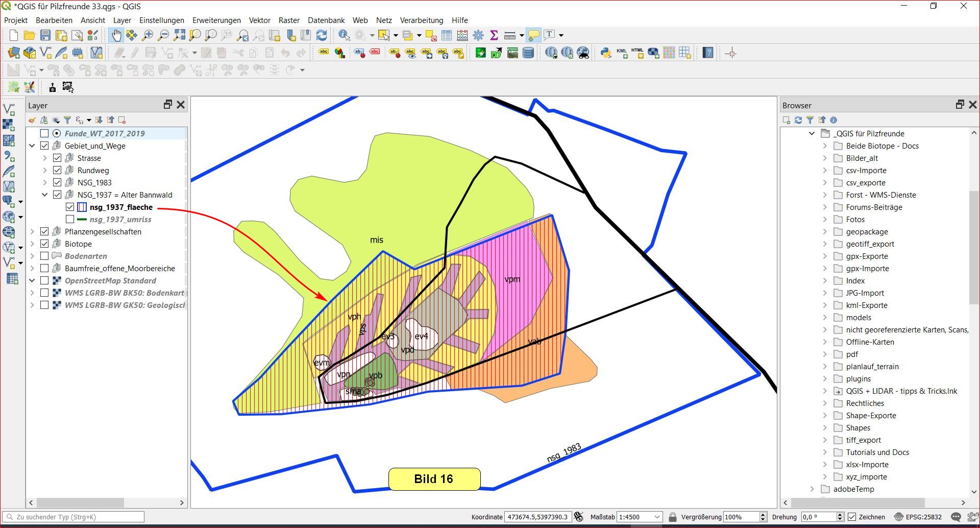980x528 pixels.
Task: Click the Koordinate input field
Action: tap(537, 517)
